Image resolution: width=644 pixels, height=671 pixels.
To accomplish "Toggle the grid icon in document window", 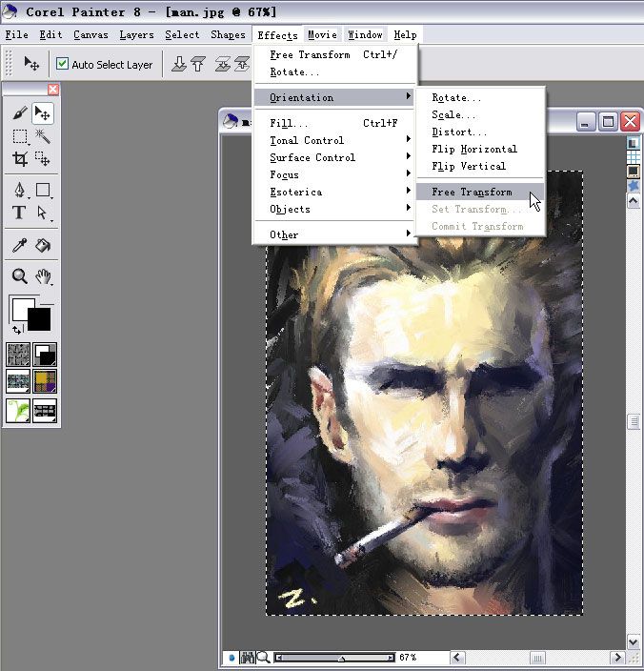I will (634, 156).
